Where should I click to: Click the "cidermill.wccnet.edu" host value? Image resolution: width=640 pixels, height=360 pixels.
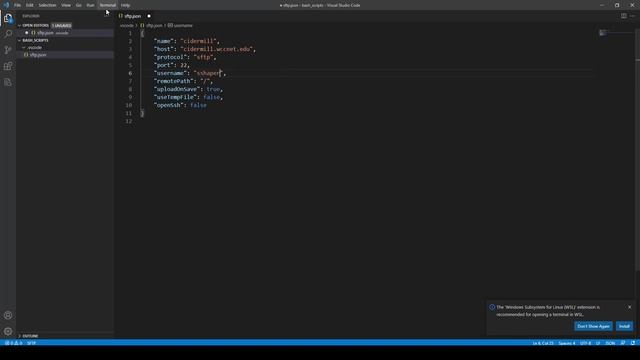click(217, 49)
